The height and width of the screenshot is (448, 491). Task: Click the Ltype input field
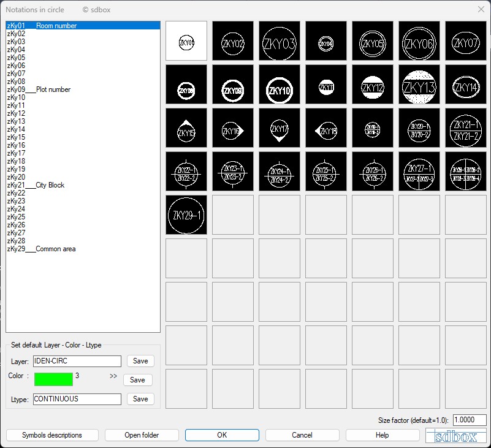point(77,399)
